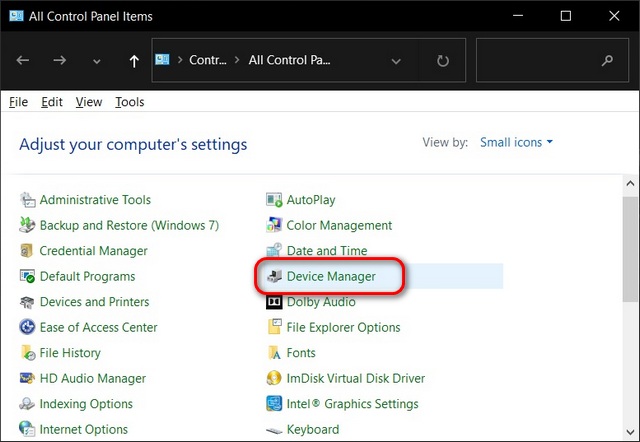Open Intel Graphics Settings link
The image size is (640, 442).
click(x=353, y=404)
